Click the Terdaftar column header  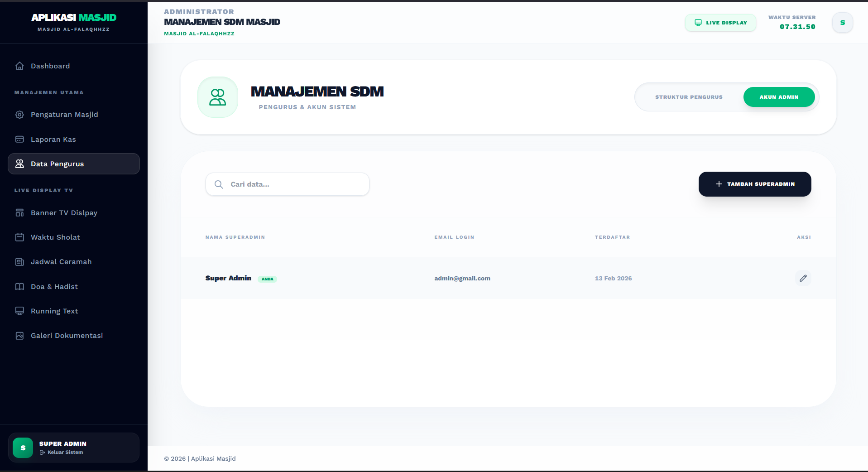point(612,237)
